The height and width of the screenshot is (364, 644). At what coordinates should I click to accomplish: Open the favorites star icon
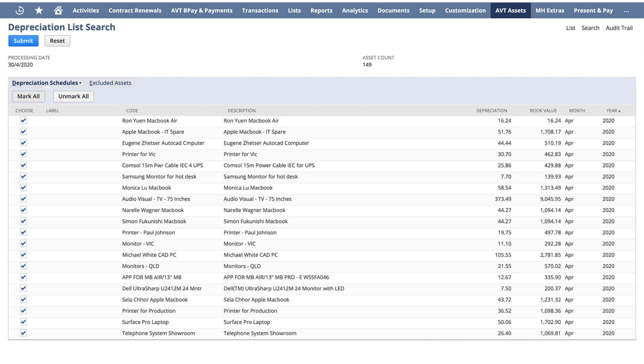(39, 10)
